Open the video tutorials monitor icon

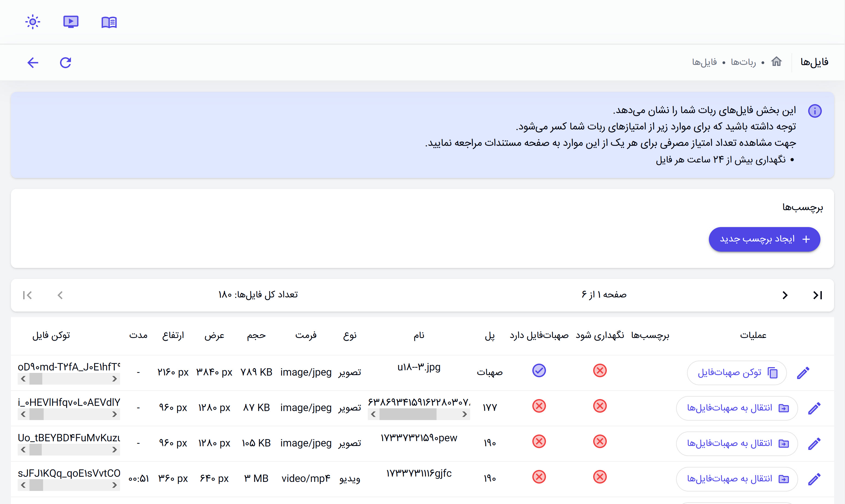click(x=71, y=22)
